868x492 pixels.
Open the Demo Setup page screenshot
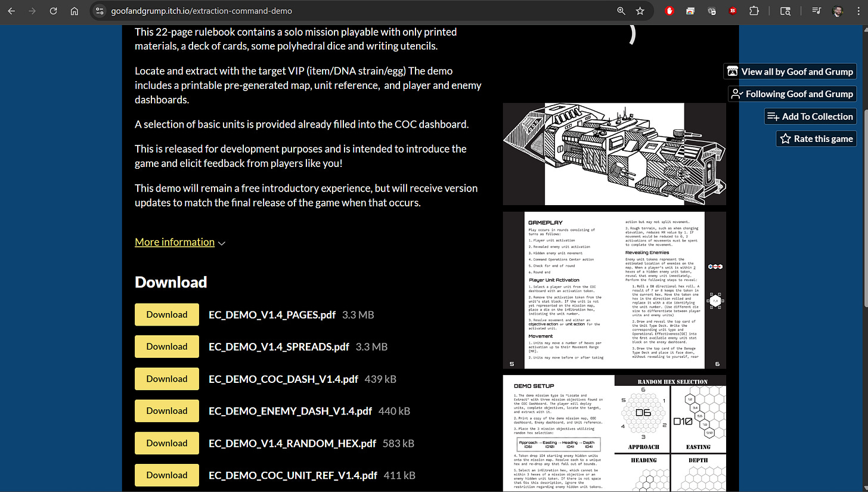pos(615,434)
